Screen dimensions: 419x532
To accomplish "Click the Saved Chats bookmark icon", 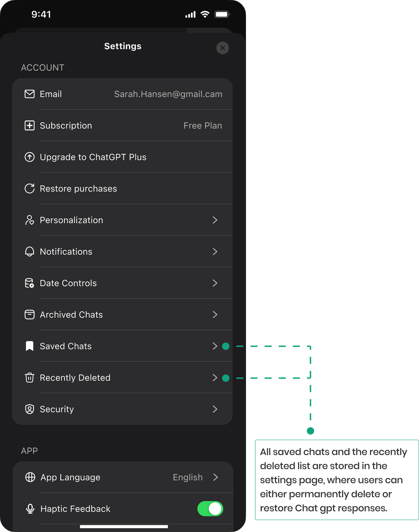I will [30, 346].
